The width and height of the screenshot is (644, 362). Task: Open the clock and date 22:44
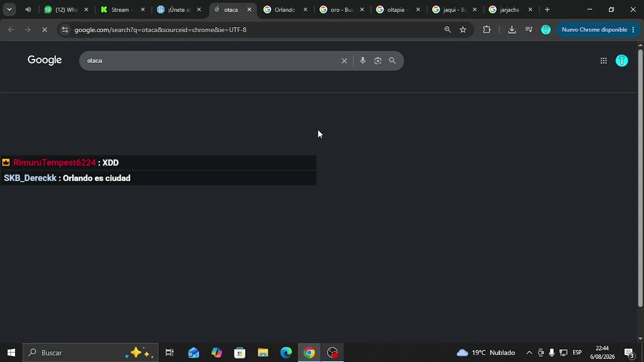click(602, 352)
